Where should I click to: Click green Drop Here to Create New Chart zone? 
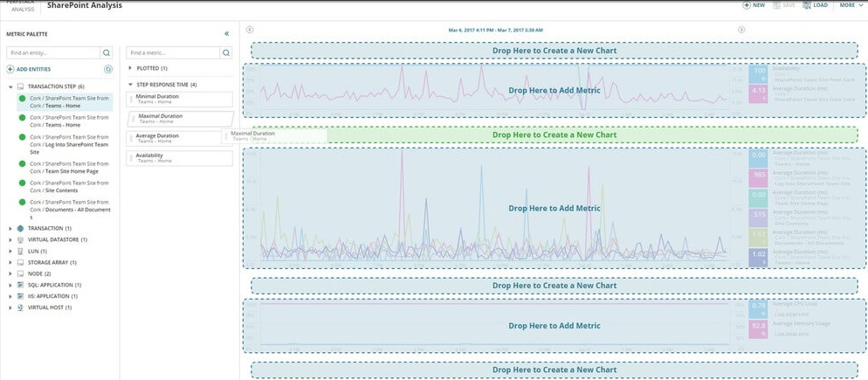coord(555,135)
